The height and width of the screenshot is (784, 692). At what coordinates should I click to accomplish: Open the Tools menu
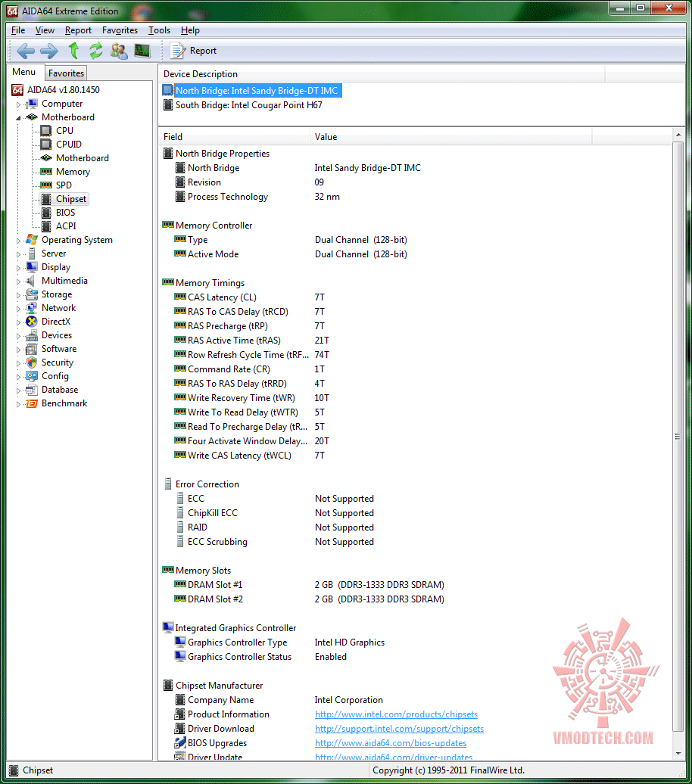point(159,30)
